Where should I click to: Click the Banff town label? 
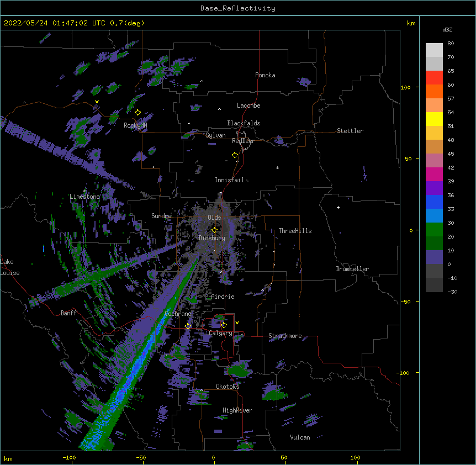68,313
